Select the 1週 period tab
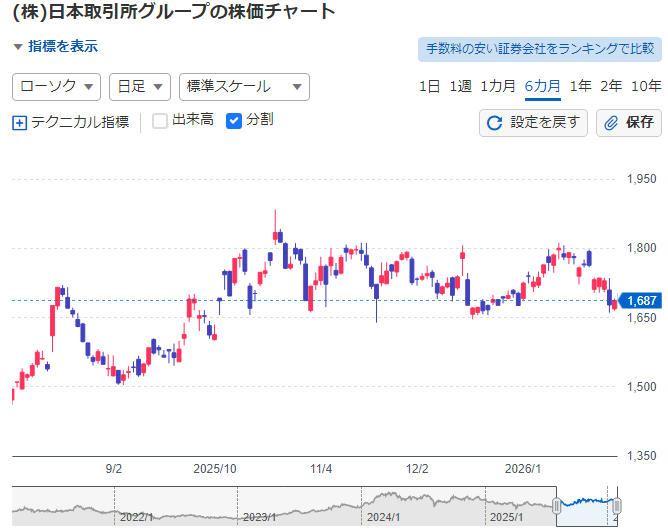 (461, 87)
